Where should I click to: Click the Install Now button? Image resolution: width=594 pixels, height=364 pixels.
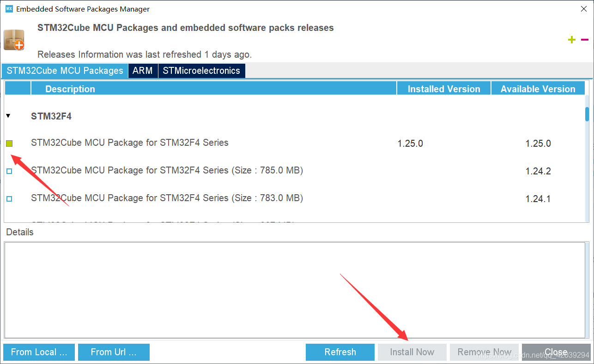(x=412, y=352)
